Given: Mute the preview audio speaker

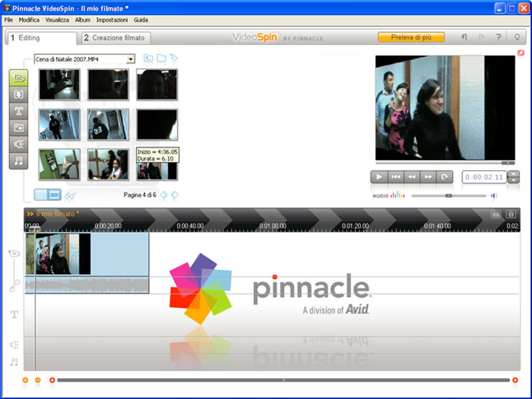Looking at the screenshot, I should click(494, 196).
